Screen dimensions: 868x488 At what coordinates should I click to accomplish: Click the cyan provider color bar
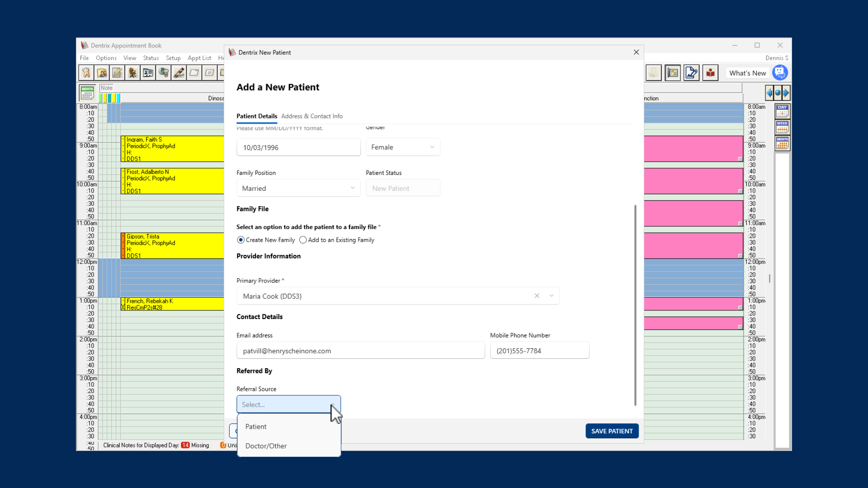click(118, 98)
